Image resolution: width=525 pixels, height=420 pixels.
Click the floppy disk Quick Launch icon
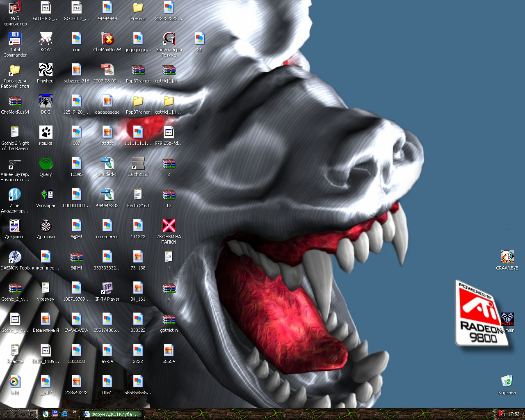click(x=55, y=414)
